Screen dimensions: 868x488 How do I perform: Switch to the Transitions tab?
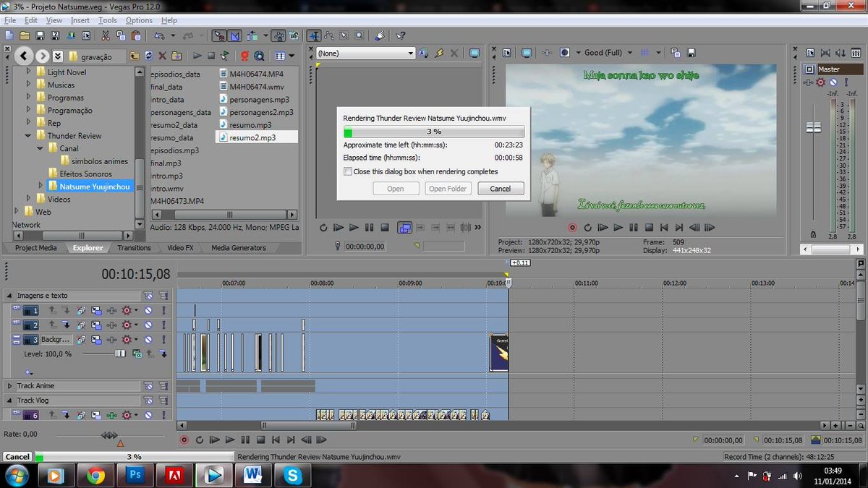(135, 248)
